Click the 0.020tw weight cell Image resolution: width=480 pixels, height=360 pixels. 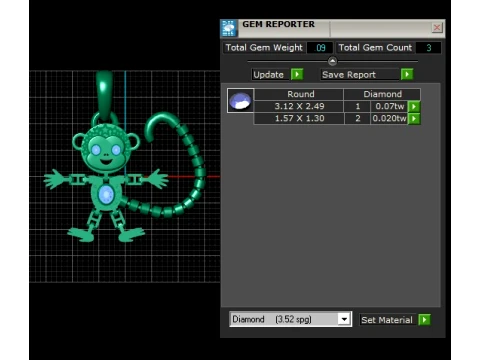tap(389, 118)
